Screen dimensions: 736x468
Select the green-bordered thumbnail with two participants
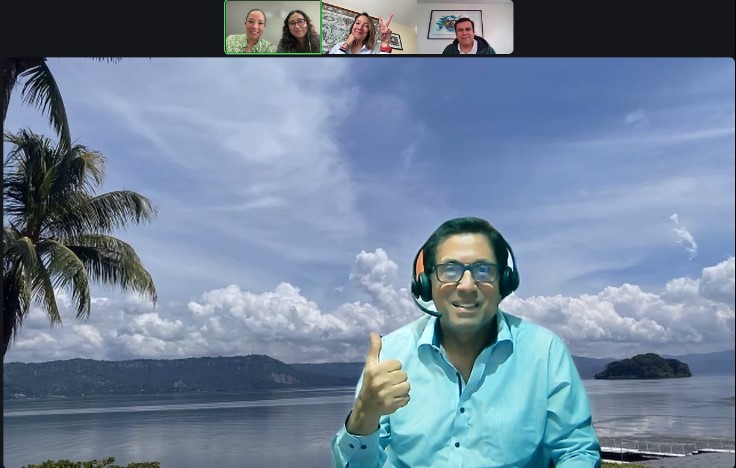[x=272, y=27]
